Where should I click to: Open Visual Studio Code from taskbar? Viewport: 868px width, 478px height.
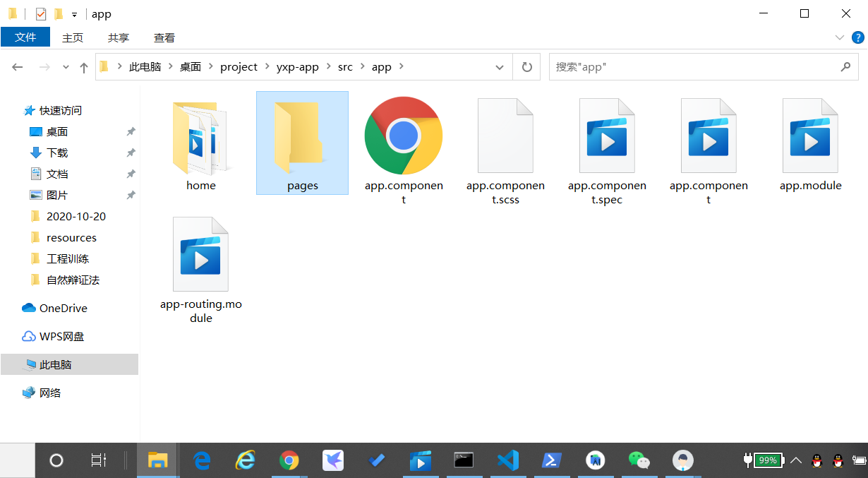pos(508,460)
